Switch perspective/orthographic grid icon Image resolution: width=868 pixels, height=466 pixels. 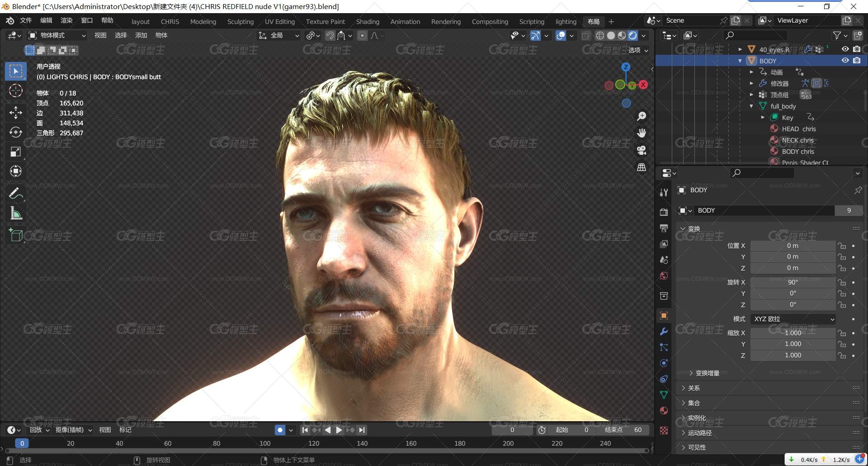pyautogui.click(x=642, y=167)
